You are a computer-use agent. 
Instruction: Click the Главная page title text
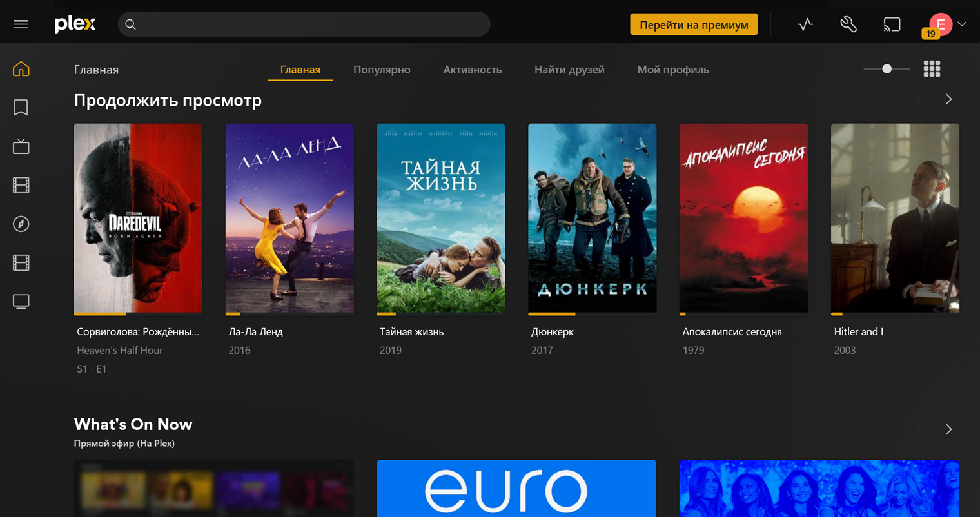coord(96,70)
